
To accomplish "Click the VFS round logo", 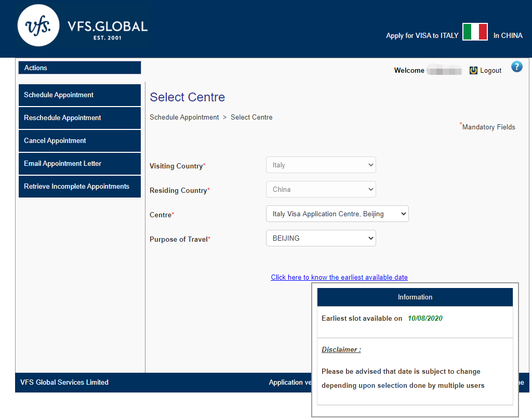I will point(38,25).
